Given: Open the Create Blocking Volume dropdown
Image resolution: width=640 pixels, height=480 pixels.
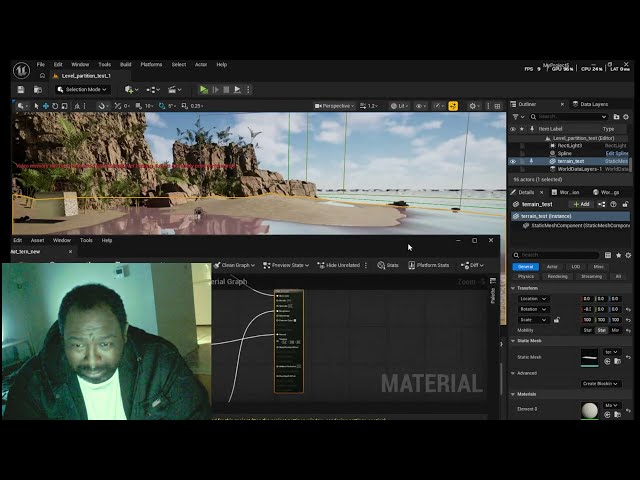Looking at the screenshot, I should [600, 384].
